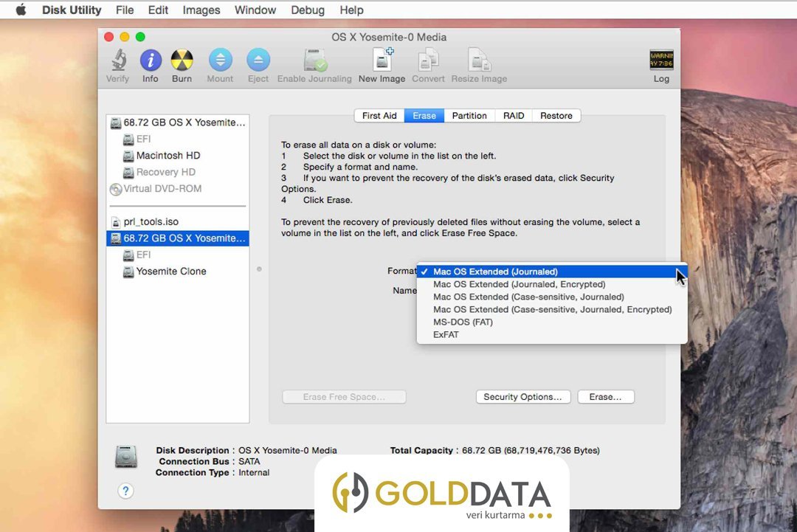Viewport: 797px width, 532px height.
Task: Click the Convert image icon
Action: pyautogui.click(x=429, y=61)
